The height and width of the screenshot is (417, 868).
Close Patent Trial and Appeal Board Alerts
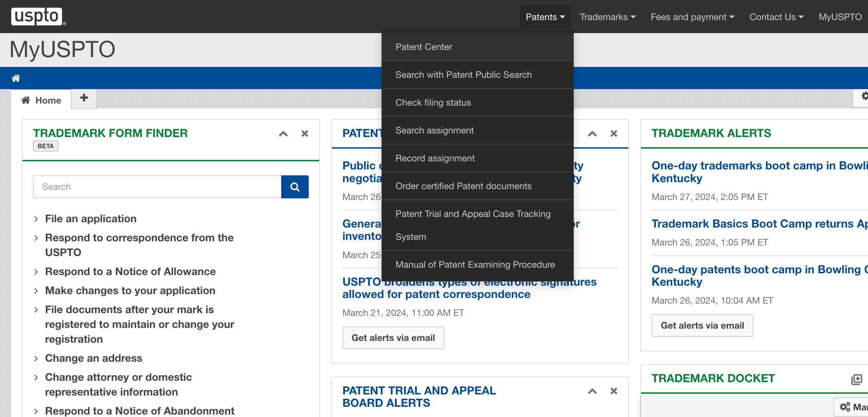(x=614, y=391)
